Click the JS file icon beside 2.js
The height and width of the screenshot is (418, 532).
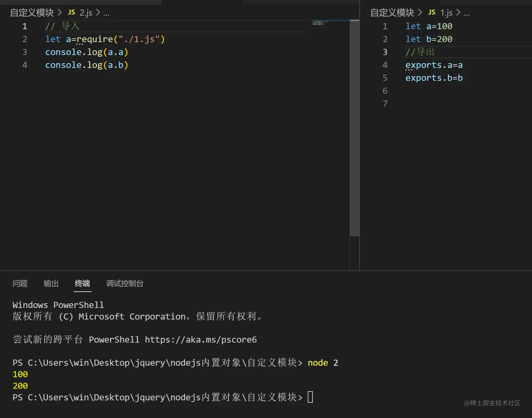[x=71, y=13]
